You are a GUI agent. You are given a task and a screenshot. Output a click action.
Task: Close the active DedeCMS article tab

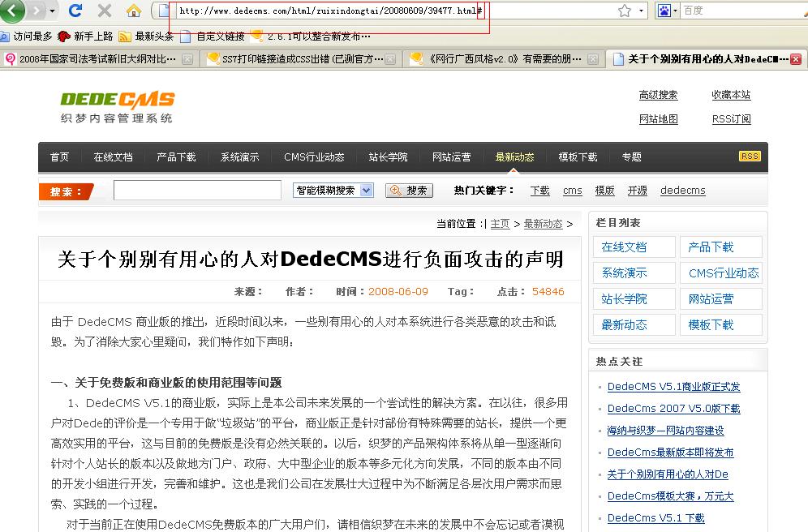click(x=796, y=59)
